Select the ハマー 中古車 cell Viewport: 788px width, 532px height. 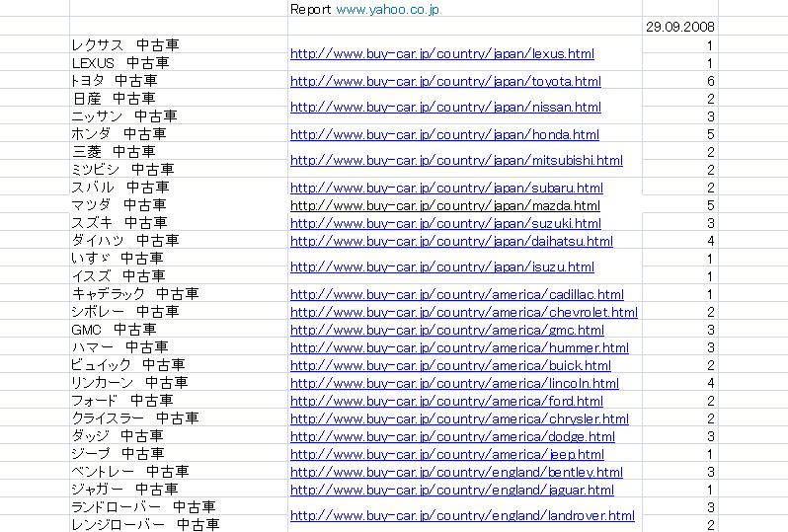(179, 347)
